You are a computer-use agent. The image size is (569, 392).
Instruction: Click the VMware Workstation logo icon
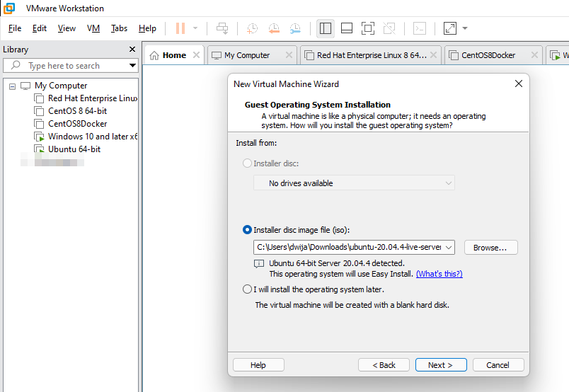pyautogui.click(x=9, y=8)
